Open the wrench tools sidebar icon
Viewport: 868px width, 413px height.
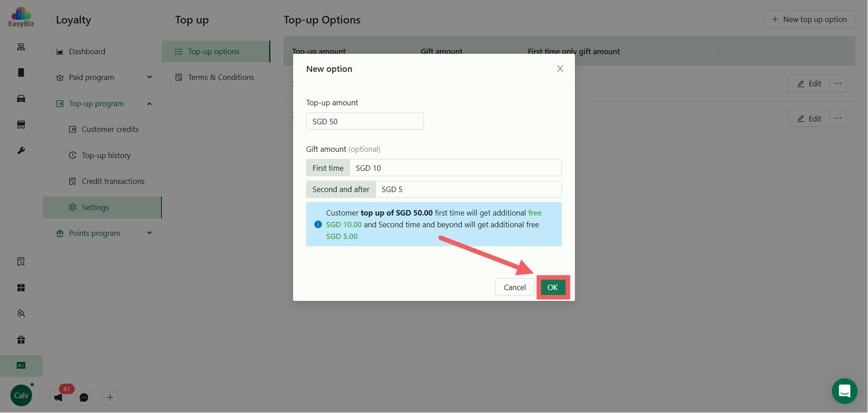pyautogui.click(x=21, y=151)
